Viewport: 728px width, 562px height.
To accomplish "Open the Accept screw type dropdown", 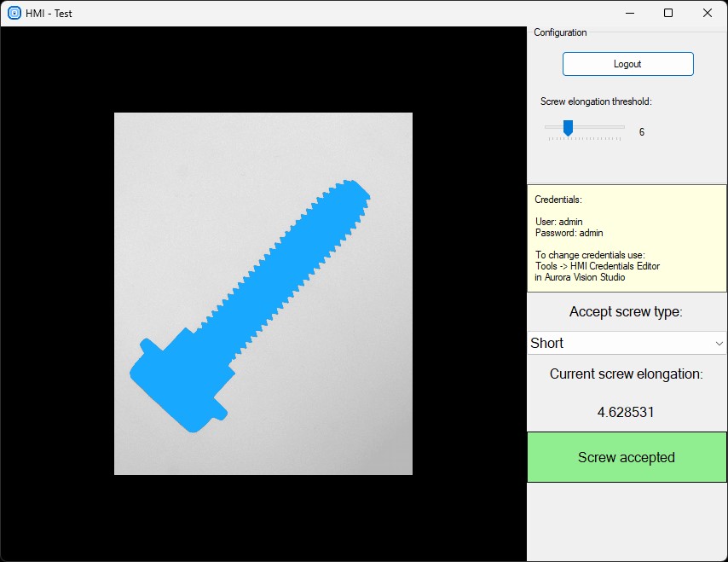I will 626,343.
